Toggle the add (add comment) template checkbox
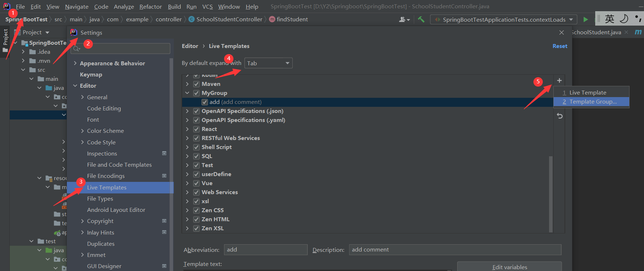This screenshot has height=271, width=644. pos(205,102)
